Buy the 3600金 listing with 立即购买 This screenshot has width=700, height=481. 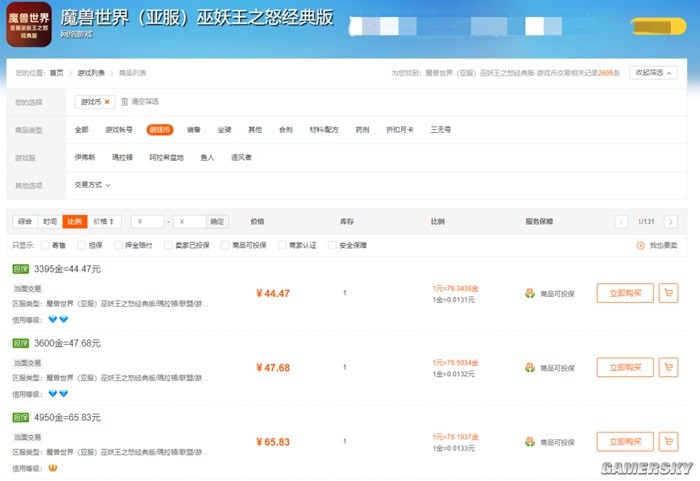coord(625,367)
